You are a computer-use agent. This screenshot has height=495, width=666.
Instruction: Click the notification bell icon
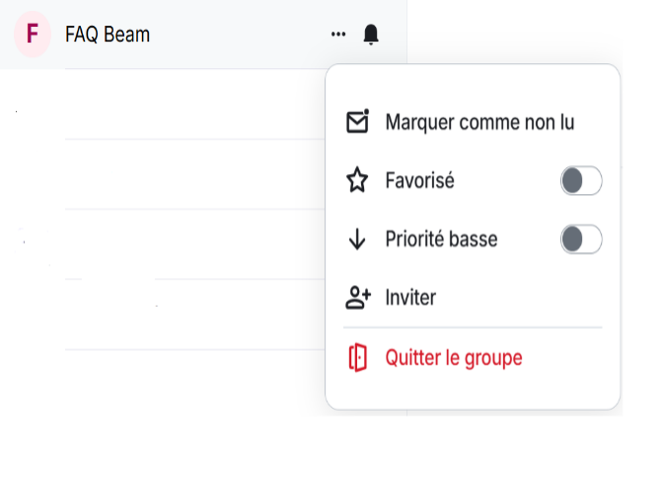tap(371, 35)
